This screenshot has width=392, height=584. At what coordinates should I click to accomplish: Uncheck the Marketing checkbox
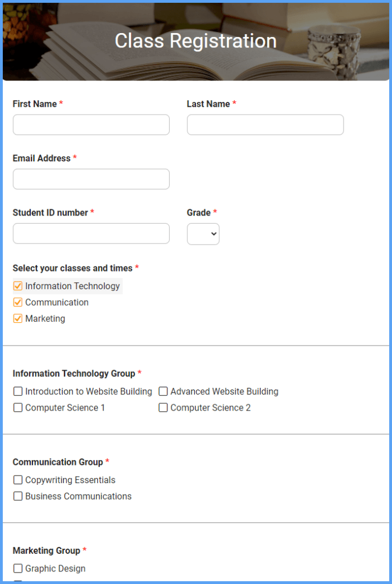(x=18, y=318)
